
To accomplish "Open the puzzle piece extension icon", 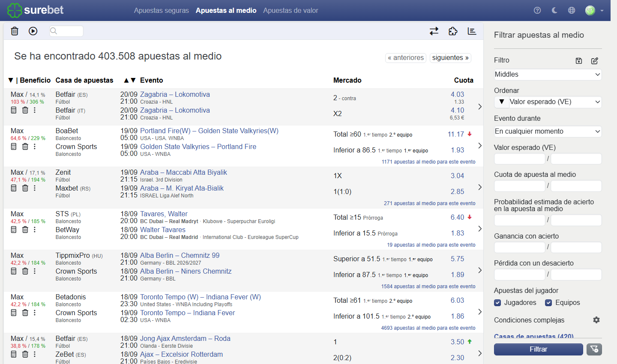I will pyautogui.click(x=453, y=31).
